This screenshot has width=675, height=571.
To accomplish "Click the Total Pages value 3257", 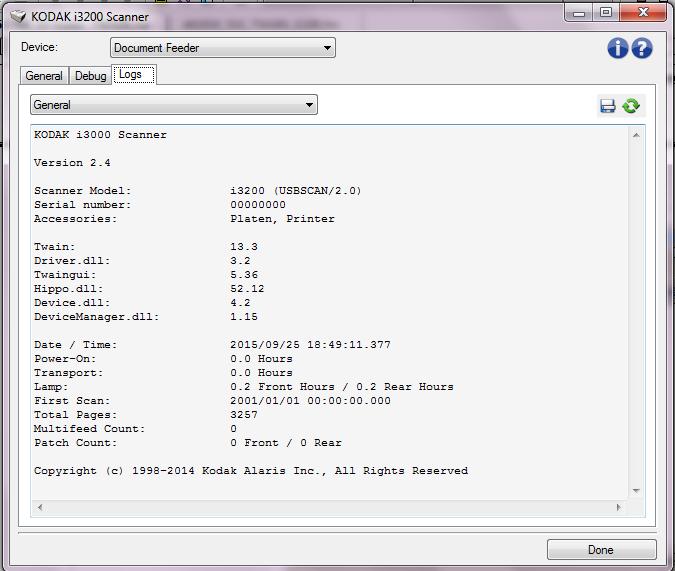I will pos(244,415).
